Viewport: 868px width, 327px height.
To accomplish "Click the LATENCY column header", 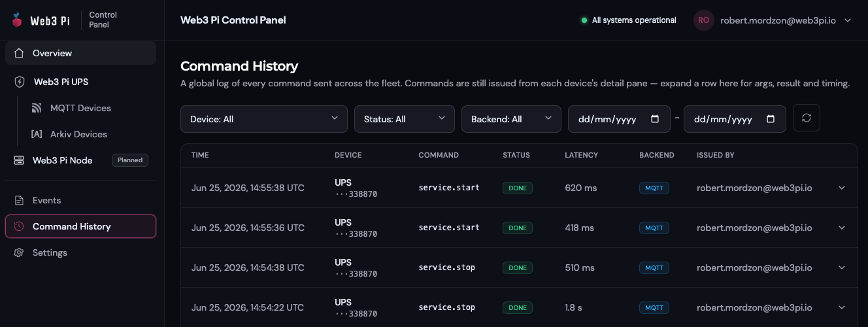I will [581, 155].
